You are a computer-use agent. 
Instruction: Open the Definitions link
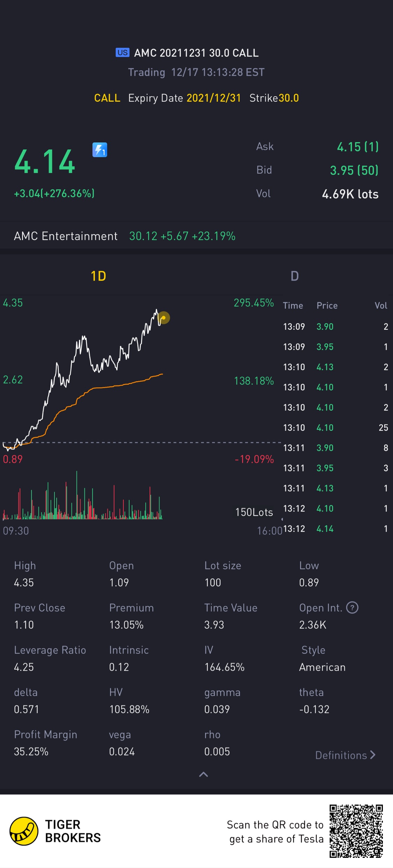tap(345, 755)
